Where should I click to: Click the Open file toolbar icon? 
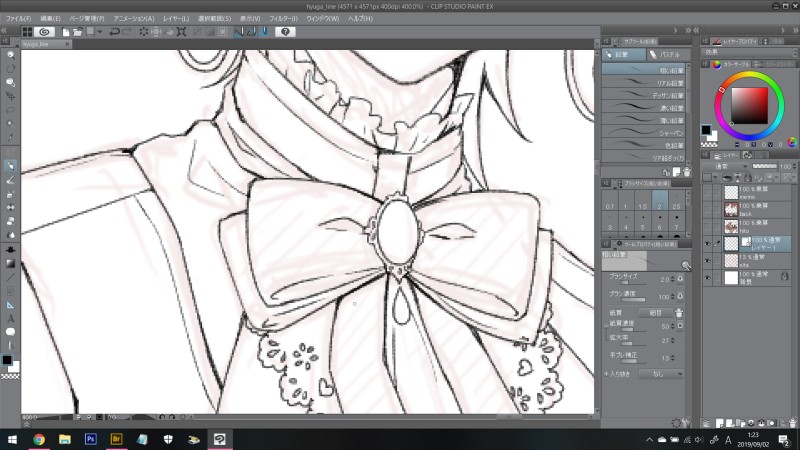click(x=78, y=32)
